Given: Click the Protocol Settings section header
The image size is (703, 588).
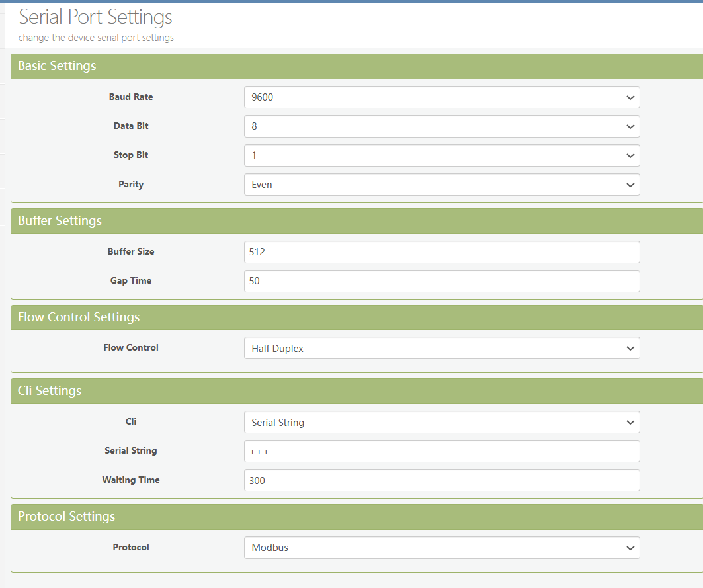Looking at the screenshot, I should (357, 517).
